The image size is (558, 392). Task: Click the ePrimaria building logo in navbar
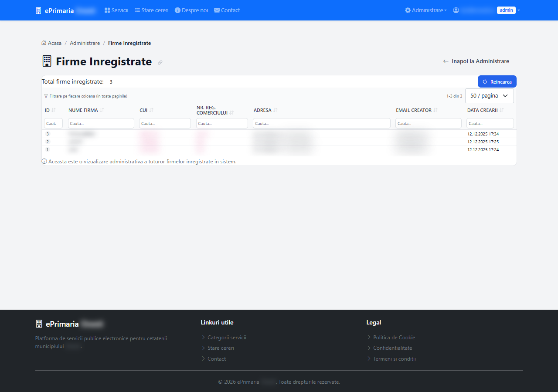click(38, 10)
